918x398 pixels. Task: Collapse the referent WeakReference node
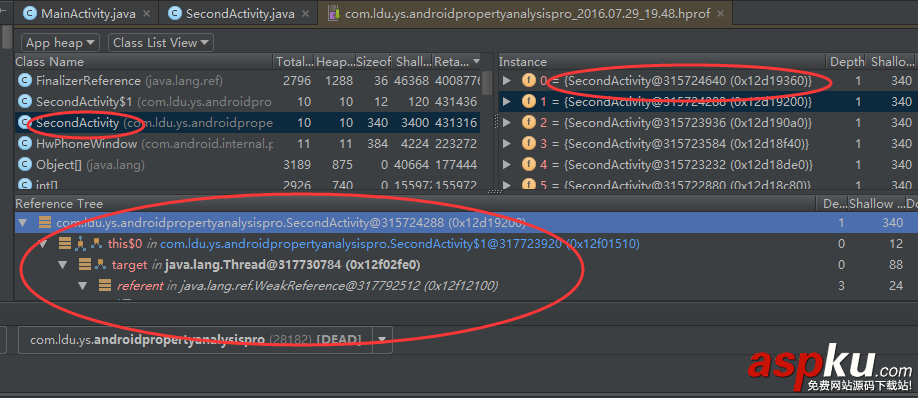pos(83,286)
